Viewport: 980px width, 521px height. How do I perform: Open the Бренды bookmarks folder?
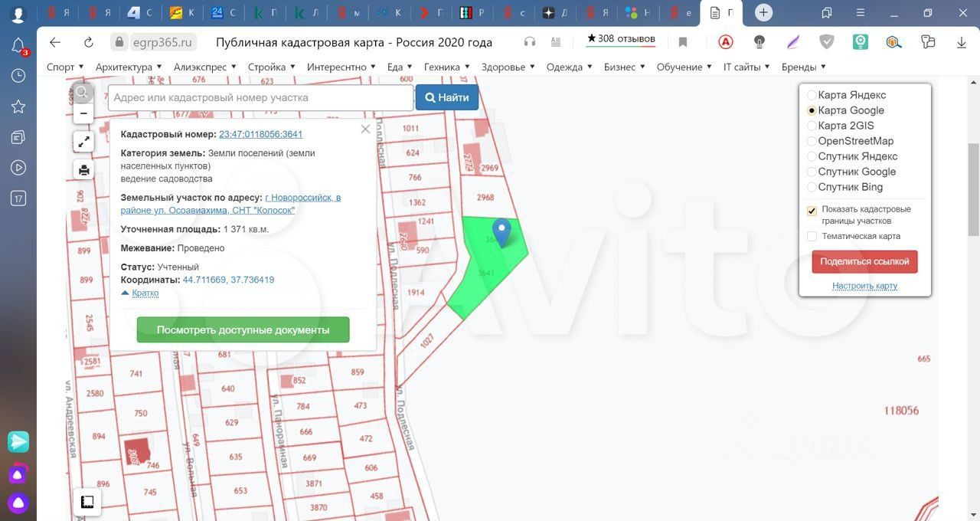[x=804, y=67]
